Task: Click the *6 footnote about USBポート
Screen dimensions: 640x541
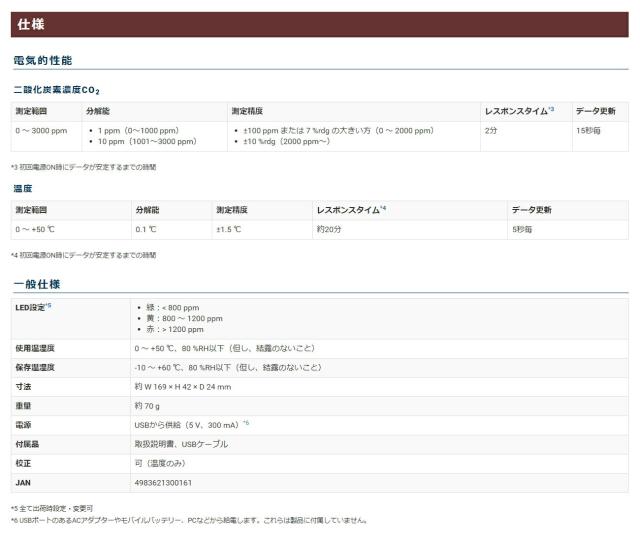Action: 189,520
